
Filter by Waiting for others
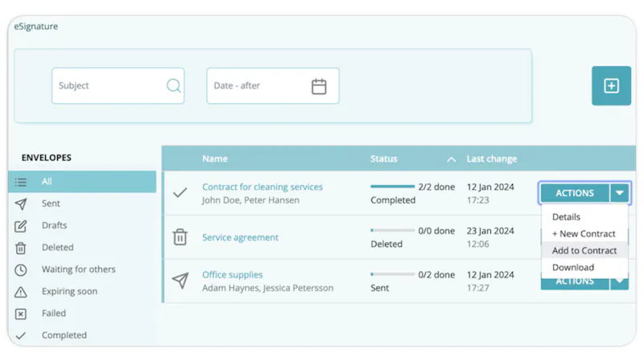pyautogui.click(x=78, y=269)
